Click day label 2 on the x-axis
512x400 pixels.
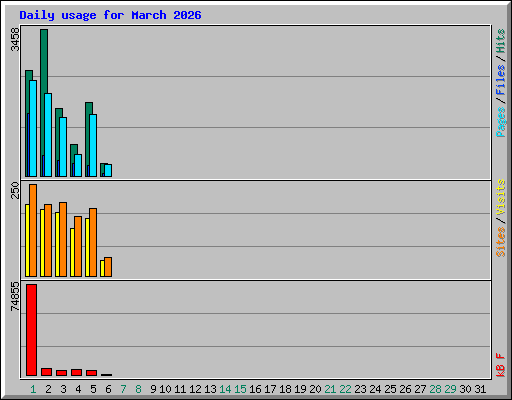48,389
